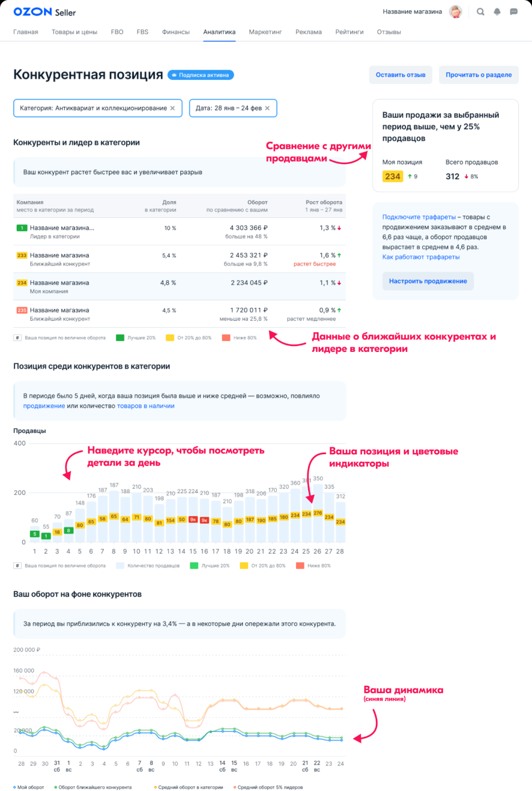532x791 pixels.
Task: Open the chat messages icon
Action: click(514, 12)
